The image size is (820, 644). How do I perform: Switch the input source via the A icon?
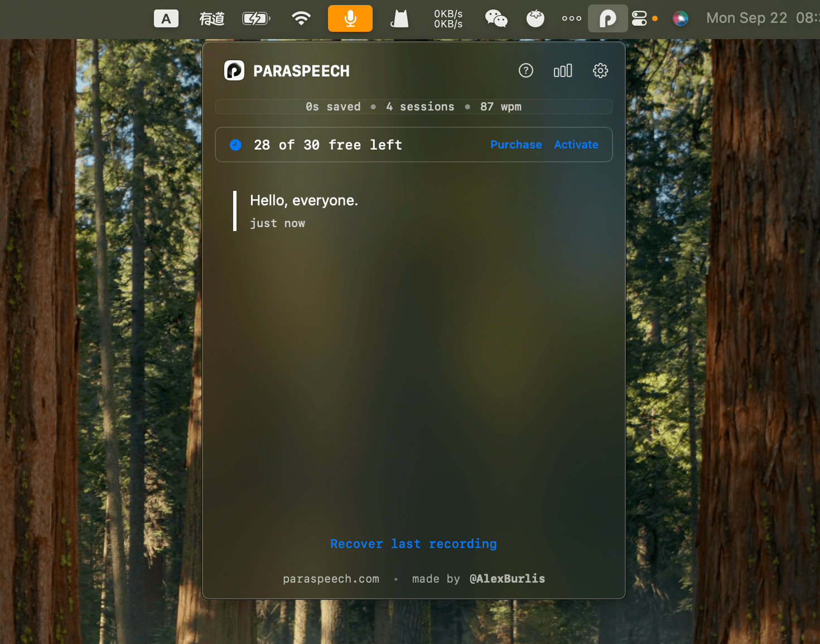click(x=166, y=18)
